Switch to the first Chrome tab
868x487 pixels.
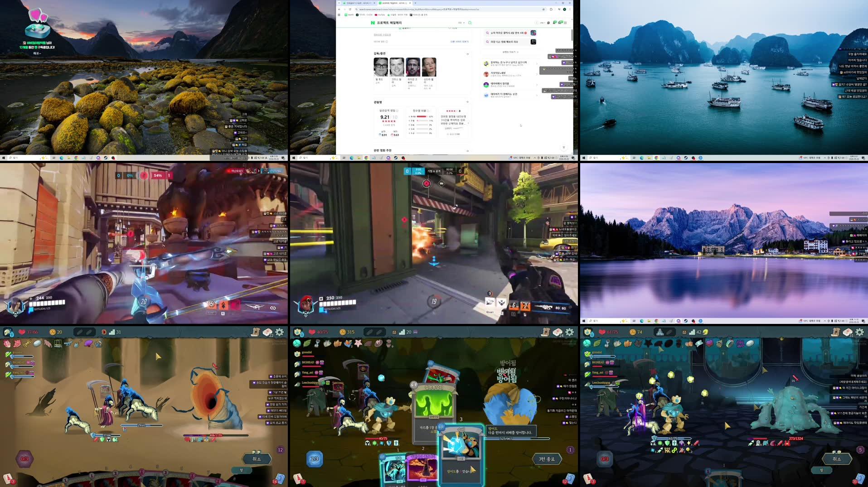[359, 3]
